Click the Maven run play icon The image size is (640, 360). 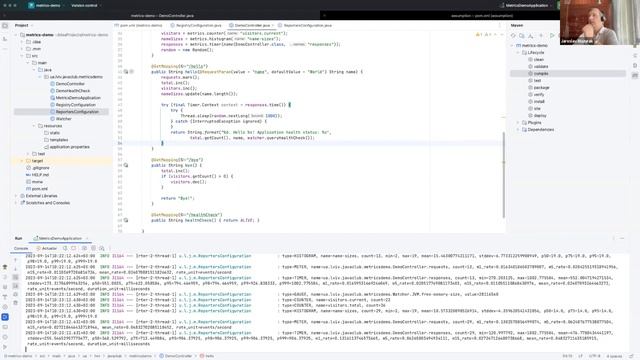point(552,36)
